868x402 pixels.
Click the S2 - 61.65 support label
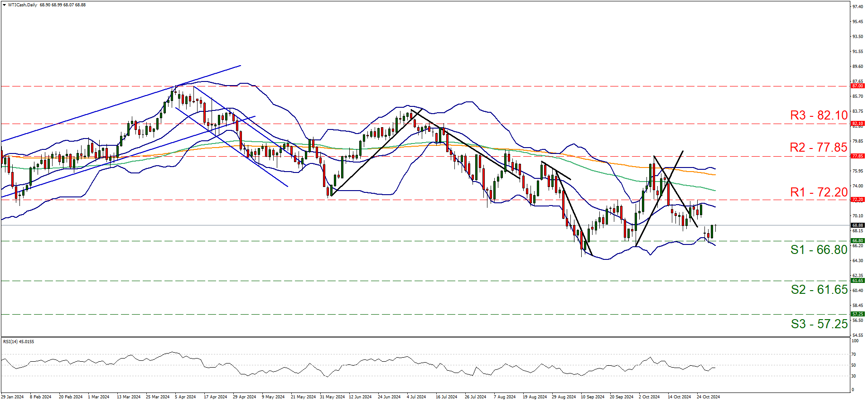pos(819,290)
